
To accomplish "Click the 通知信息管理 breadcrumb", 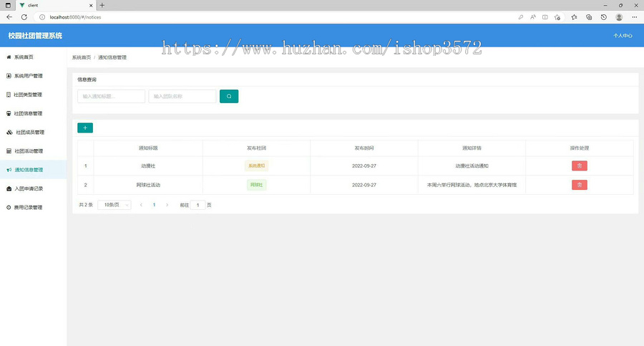I will coord(112,57).
